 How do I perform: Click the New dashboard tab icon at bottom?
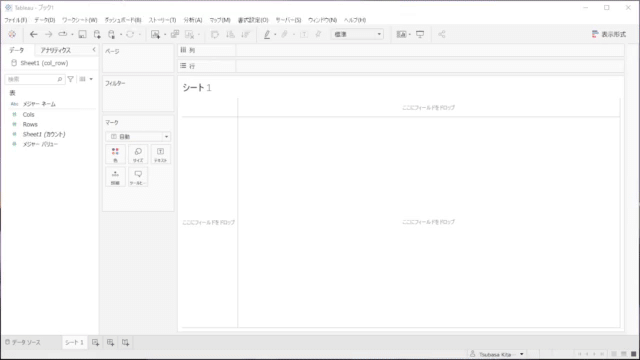coord(110,342)
